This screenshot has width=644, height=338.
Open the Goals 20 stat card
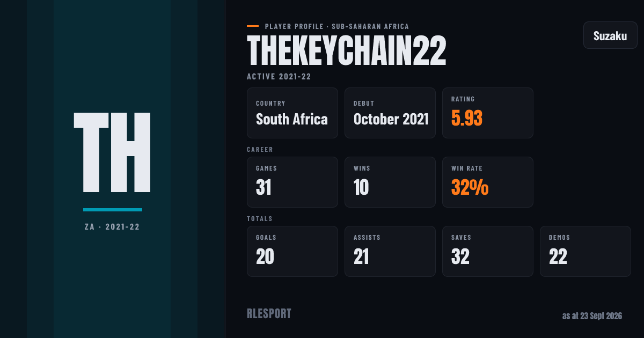click(x=292, y=252)
